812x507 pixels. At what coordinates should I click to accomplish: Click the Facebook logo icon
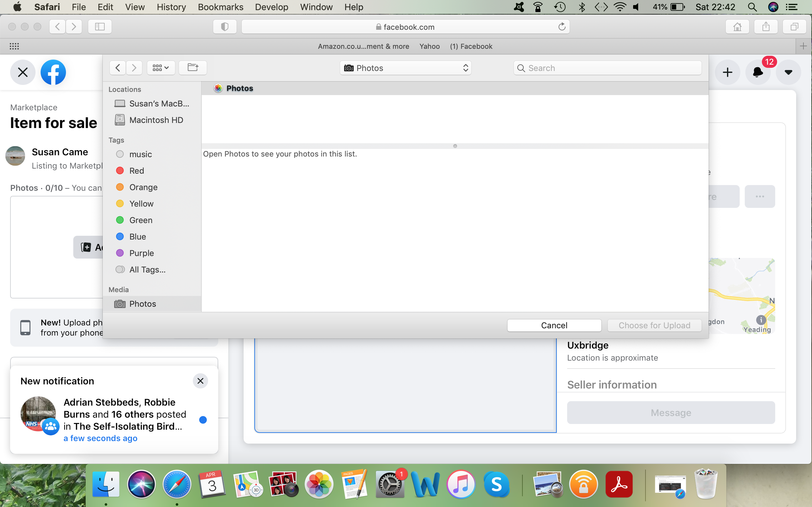[53, 72]
